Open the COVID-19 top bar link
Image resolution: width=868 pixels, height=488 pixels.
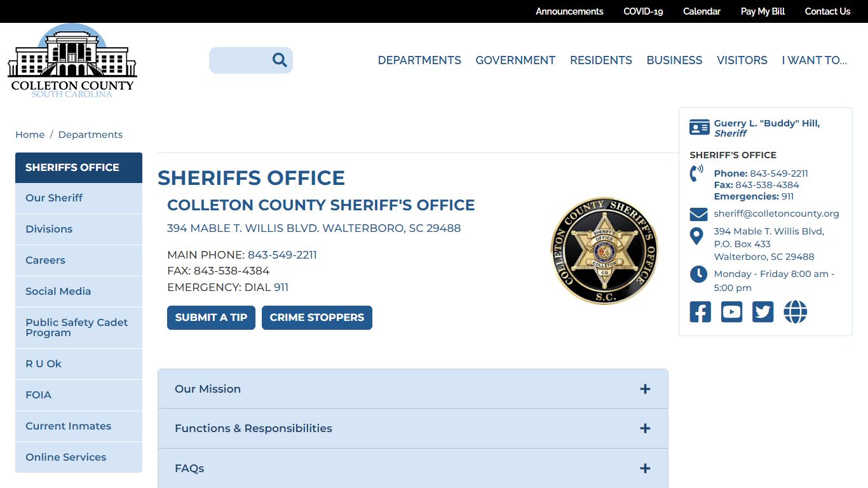(643, 11)
